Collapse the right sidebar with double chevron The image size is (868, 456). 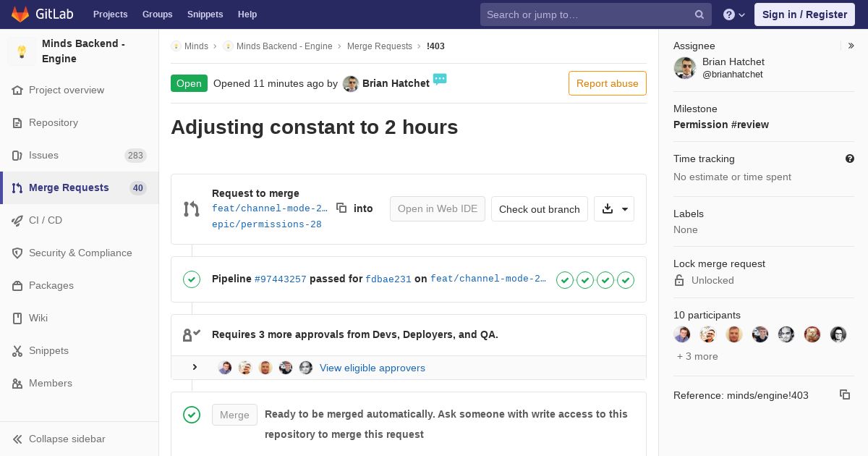(851, 46)
